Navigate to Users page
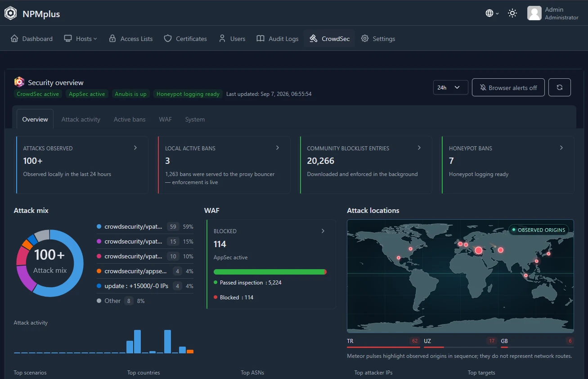 (232, 39)
